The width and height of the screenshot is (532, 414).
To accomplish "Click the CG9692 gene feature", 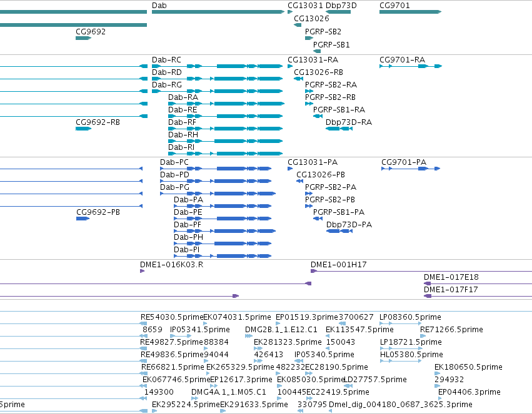I will [84, 38].
